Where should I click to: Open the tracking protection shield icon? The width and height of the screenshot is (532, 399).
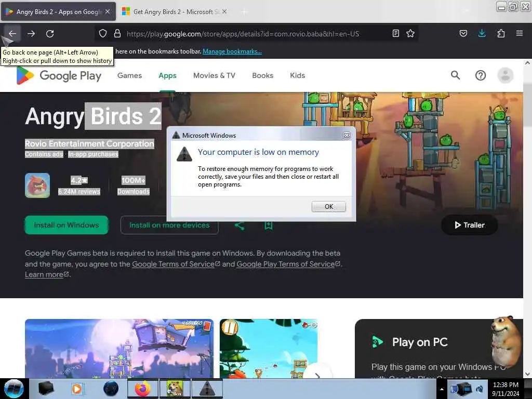tap(103, 33)
